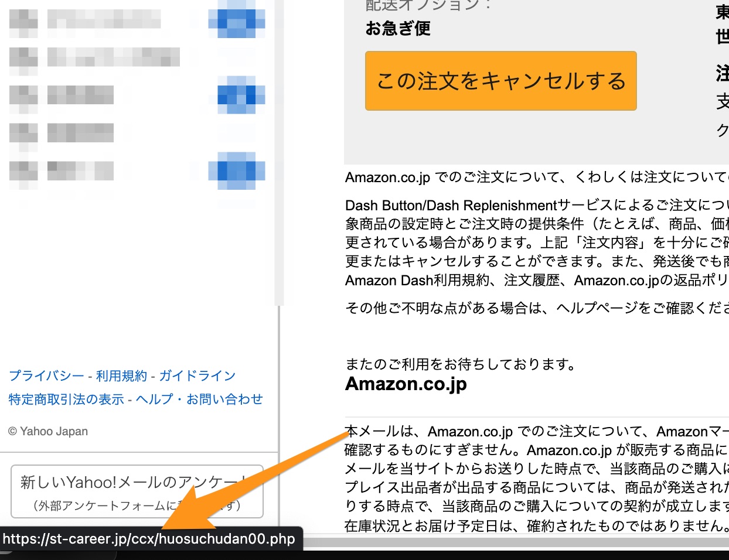Viewport: 729px width, 560px height.
Task: Click the bold Amazon.co.jp signature text
Action: click(x=406, y=384)
